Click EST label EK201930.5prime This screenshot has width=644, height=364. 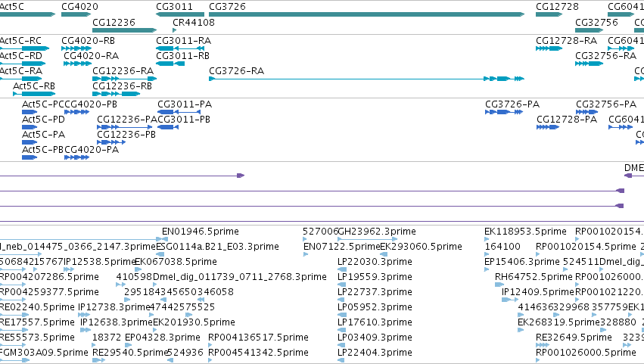pos(194,322)
